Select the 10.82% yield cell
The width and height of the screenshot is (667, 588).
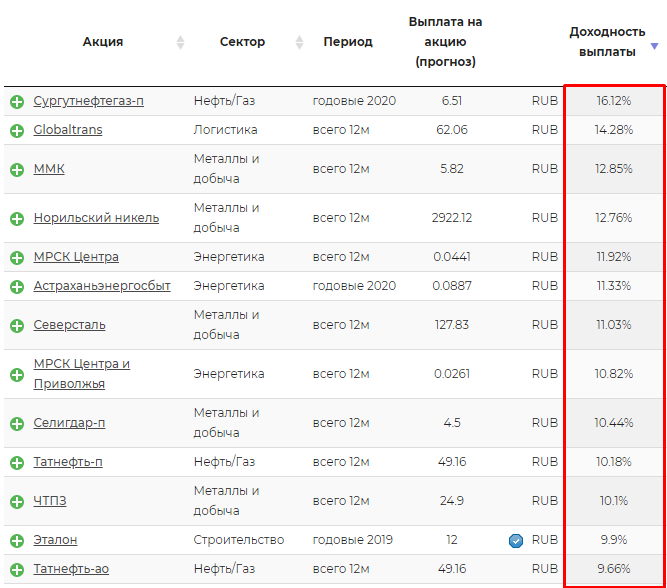tap(614, 374)
